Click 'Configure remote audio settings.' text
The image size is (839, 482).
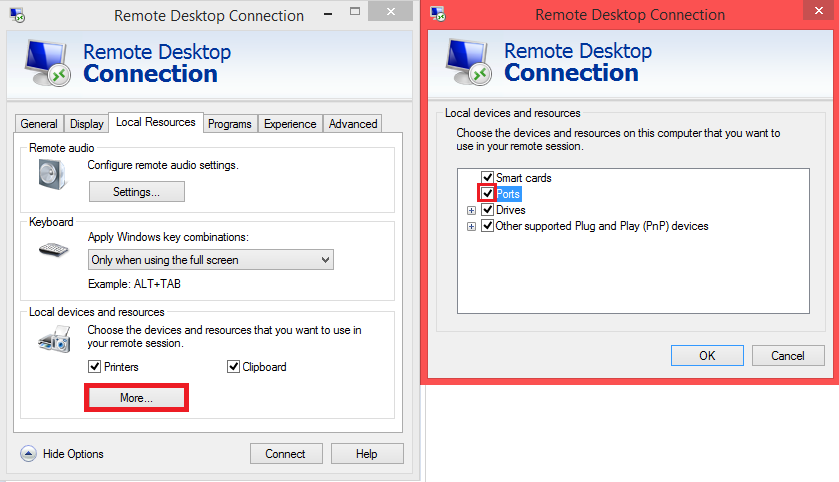163,165
